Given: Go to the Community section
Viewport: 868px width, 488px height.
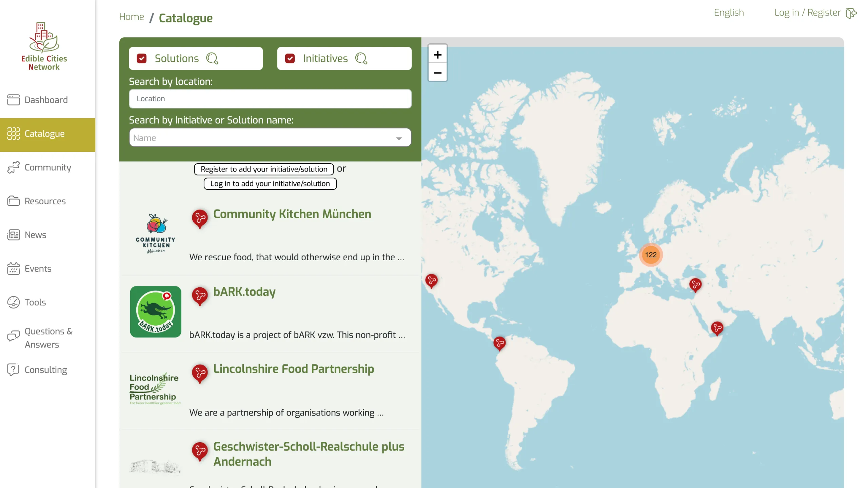Looking at the screenshot, I should coord(47,167).
